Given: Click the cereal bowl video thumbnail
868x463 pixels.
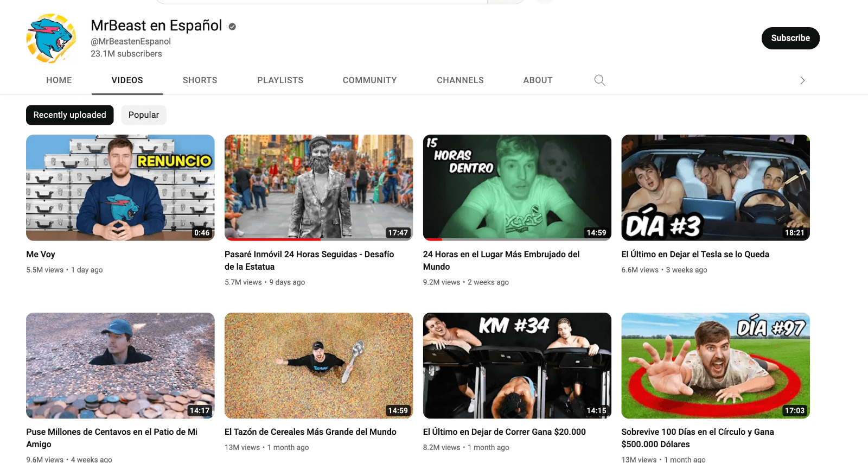Looking at the screenshot, I should (318, 365).
